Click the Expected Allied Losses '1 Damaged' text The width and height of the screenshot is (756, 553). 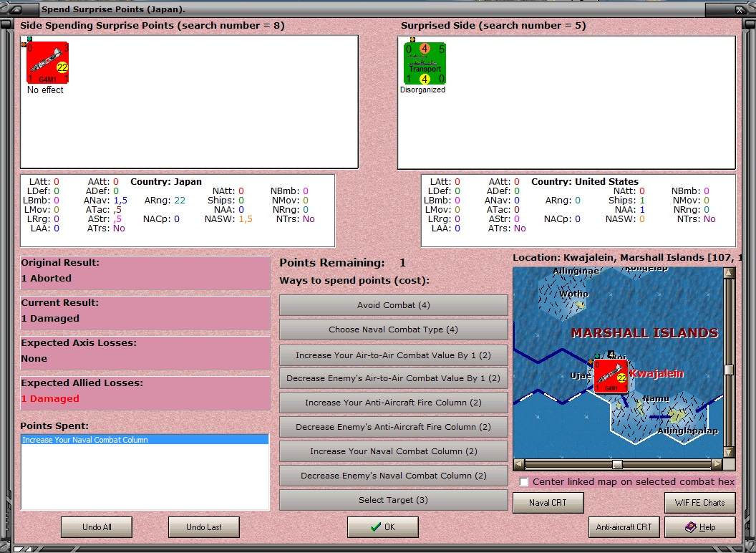(x=50, y=398)
